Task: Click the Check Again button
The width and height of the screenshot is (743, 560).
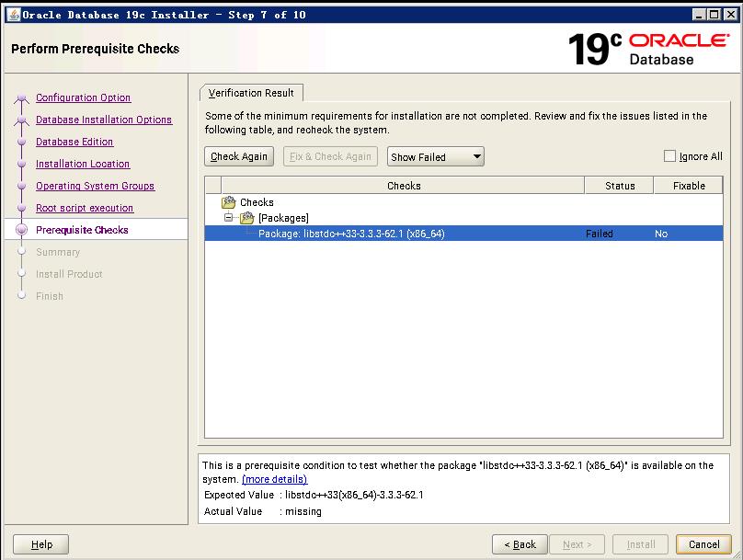Action: pos(239,156)
